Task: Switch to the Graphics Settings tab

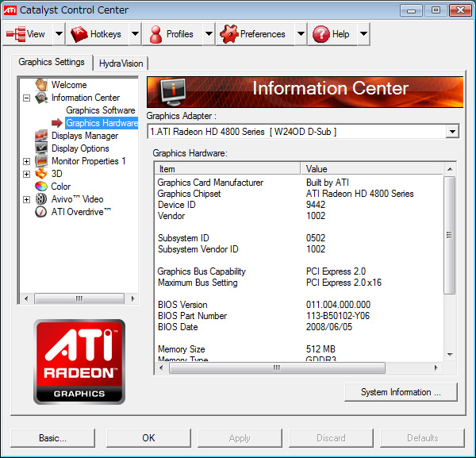Action: (x=52, y=62)
